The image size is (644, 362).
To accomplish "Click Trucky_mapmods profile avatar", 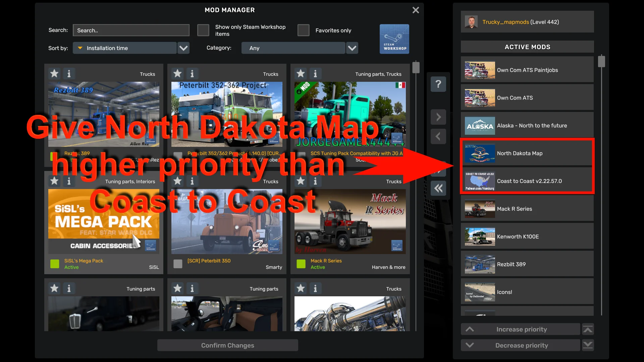I will click(x=471, y=22).
